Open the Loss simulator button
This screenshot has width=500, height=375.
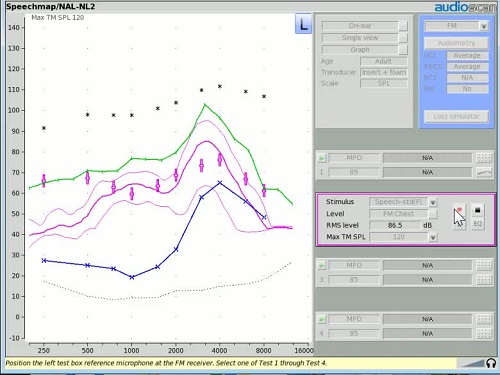pyautogui.click(x=456, y=117)
